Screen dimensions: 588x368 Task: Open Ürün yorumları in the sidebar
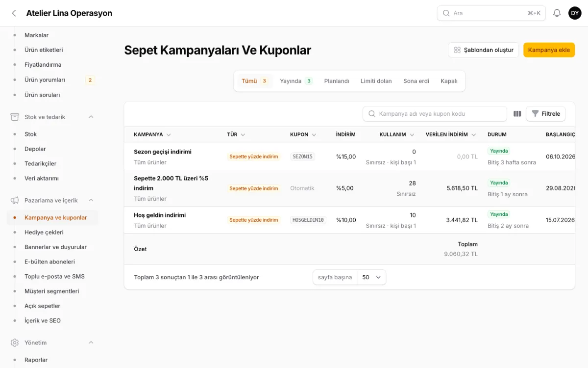[x=45, y=80]
